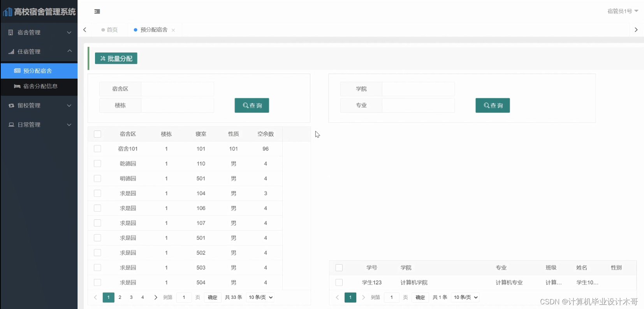Viewport: 644px width, 309px height.
Task: Click student table jump-to-page input
Action: [x=392, y=297]
